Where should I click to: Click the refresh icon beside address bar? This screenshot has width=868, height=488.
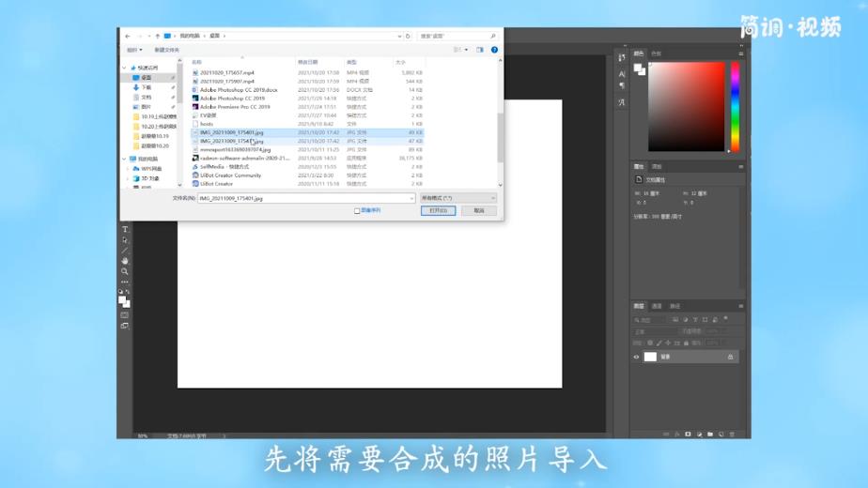point(408,36)
